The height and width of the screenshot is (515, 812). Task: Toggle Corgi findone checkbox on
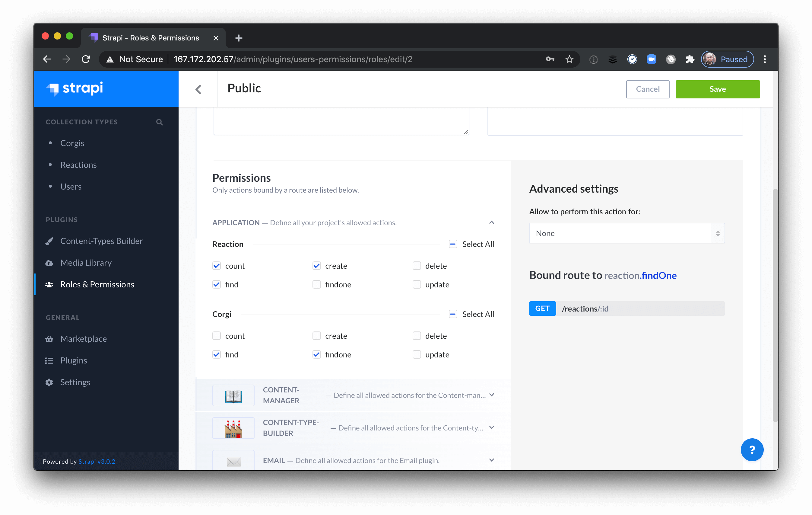click(316, 354)
